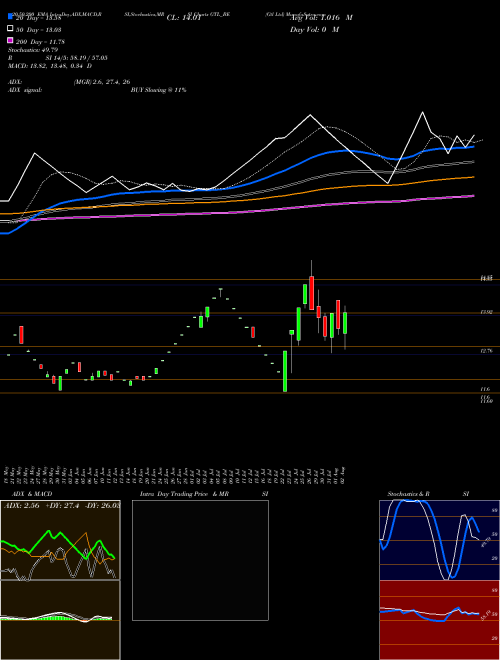Click the 'Stochastics & R' panel title
This screenshot has height=660, width=500.
408,494
